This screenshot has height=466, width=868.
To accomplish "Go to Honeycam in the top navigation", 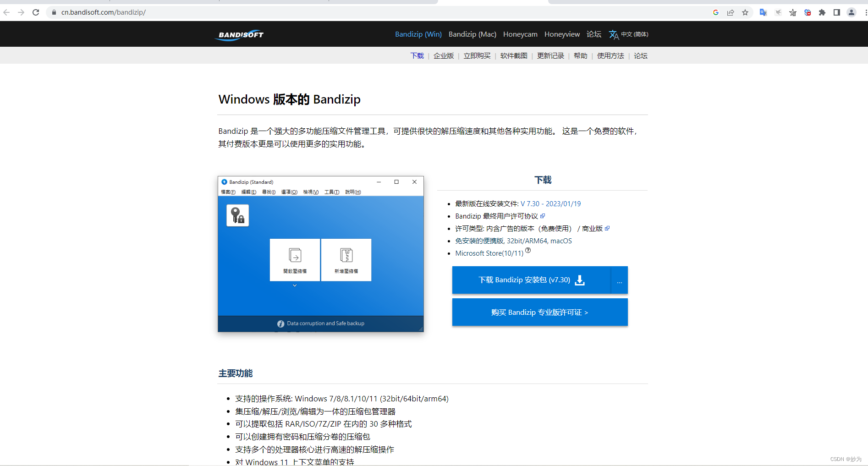I will click(520, 34).
